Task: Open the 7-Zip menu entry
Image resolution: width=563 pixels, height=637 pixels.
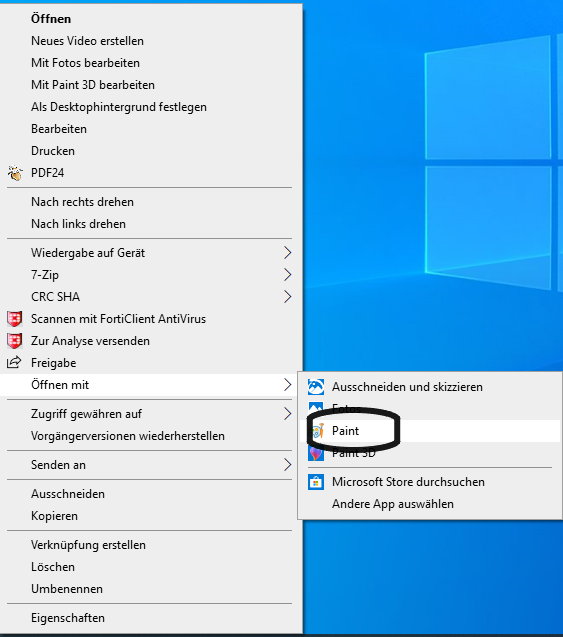Action: (151, 275)
